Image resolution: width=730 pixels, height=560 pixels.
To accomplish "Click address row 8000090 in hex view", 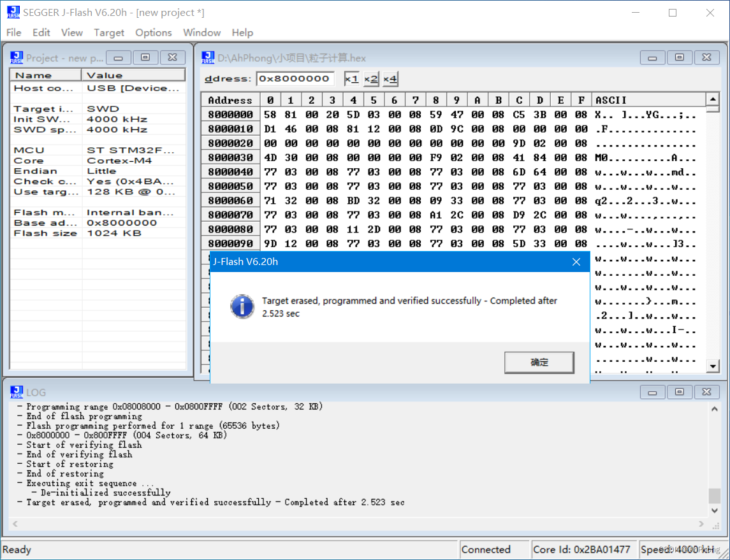I will coord(230,244).
